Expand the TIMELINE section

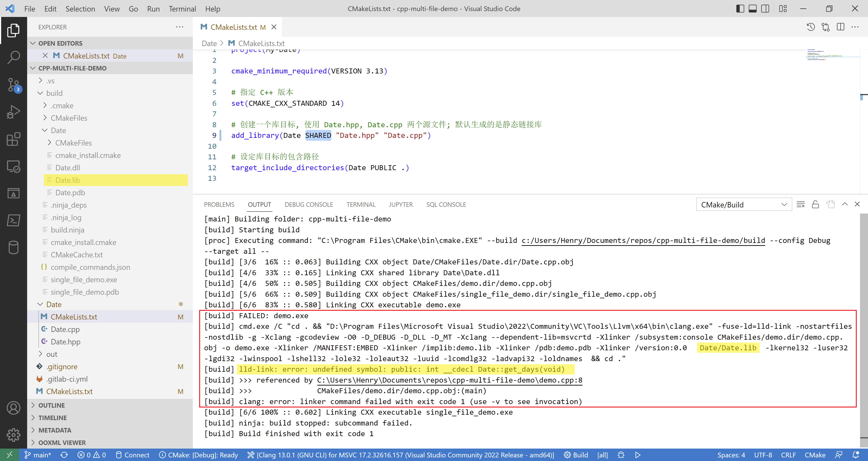pos(110,418)
